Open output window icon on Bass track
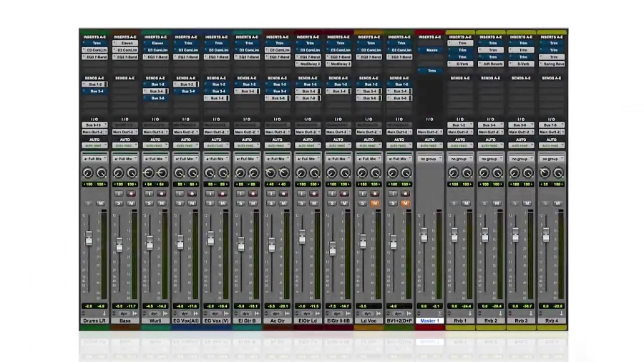 point(135,313)
